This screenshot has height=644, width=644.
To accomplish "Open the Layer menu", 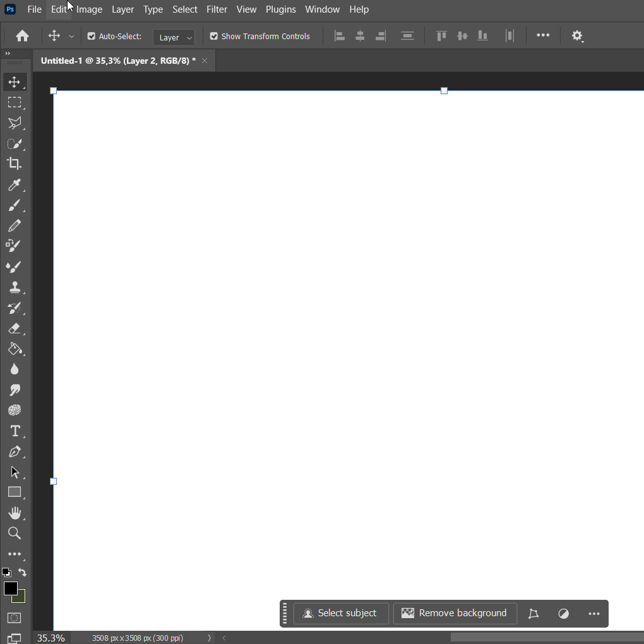I will pos(122,9).
